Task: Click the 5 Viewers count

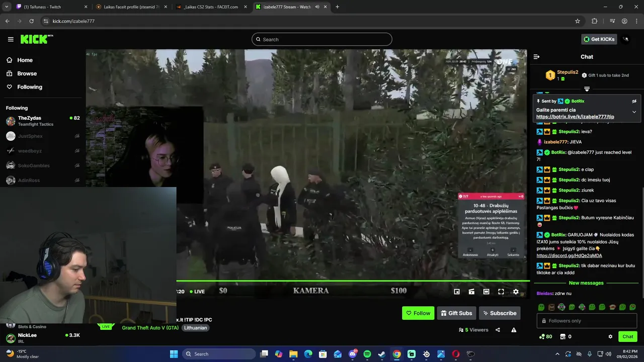Action: [473, 330]
